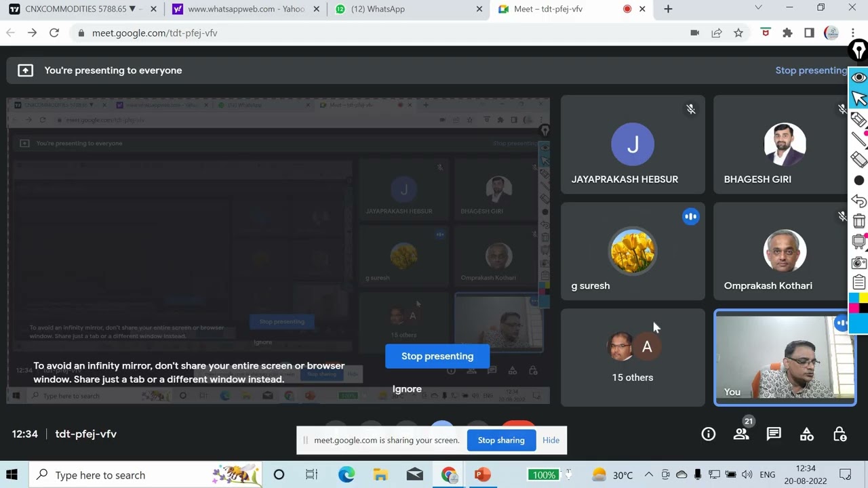Switch to the whatsappweb Yahoo tab

pyautogui.click(x=245, y=9)
